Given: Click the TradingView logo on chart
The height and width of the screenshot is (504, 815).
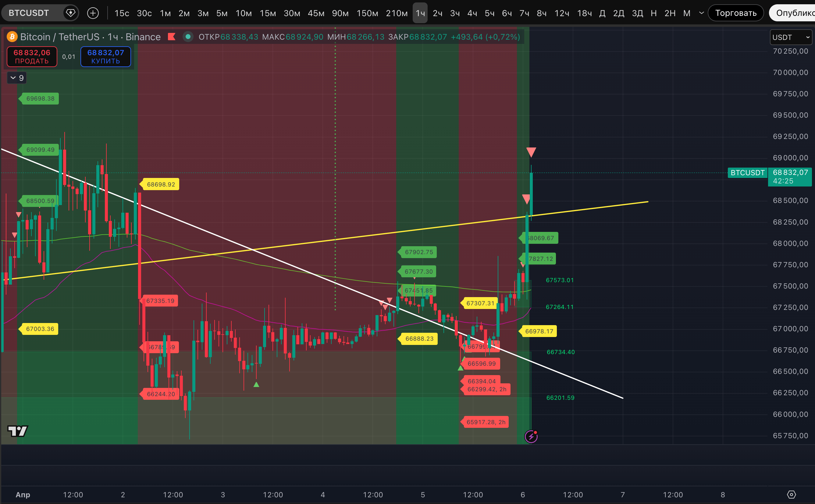Looking at the screenshot, I should coord(18,431).
